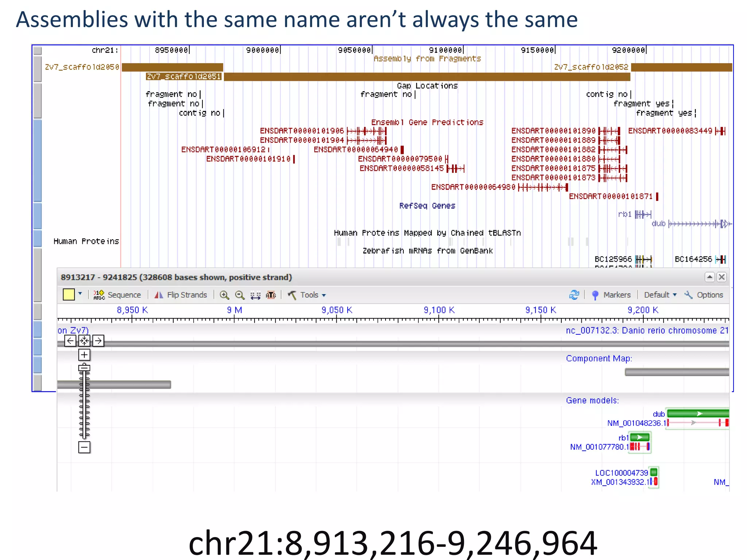Image resolution: width=747 pixels, height=560 pixels.
Task: Click the Component Map track label
Action: (599, 359)
